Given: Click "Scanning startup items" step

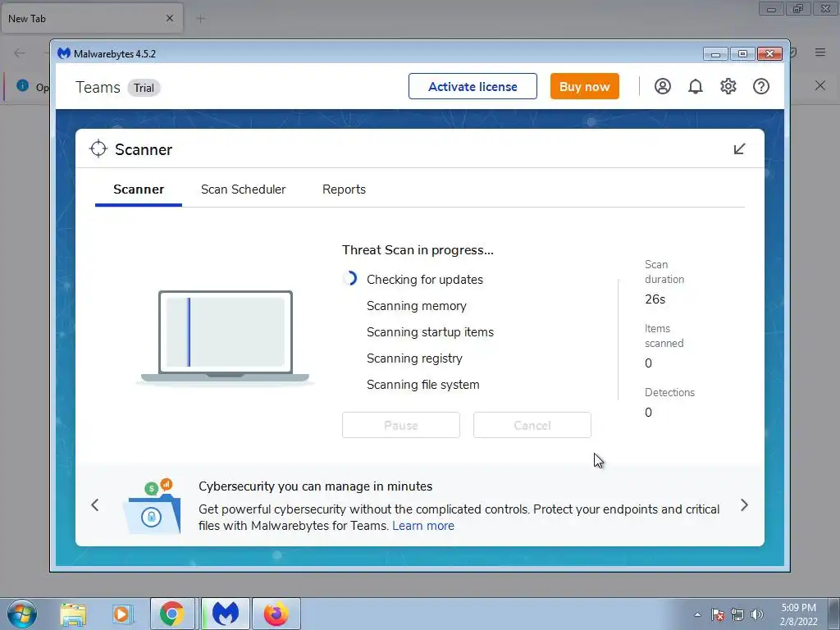Looking at the screenshot, I should pyautogui.click(x=430, y=332).
